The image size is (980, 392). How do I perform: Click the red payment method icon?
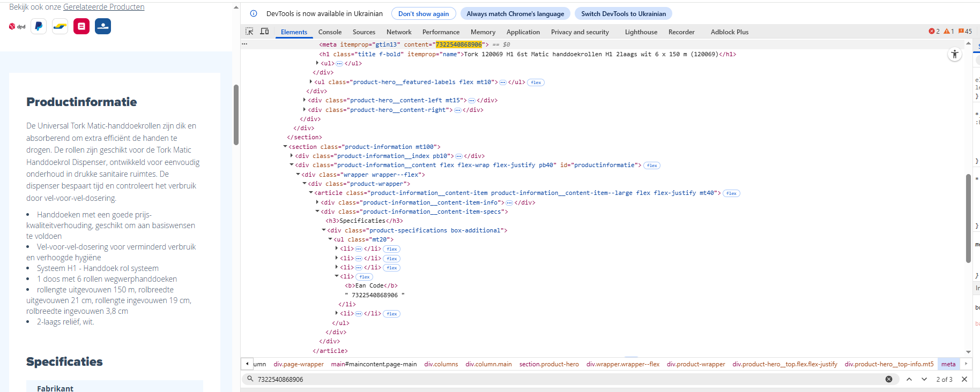coord(81,26)
